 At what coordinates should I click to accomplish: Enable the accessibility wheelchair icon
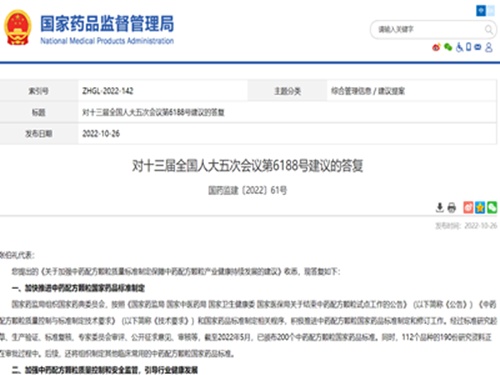click(x=460, y=47)
